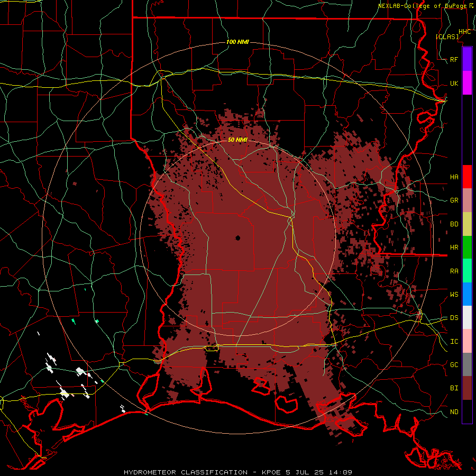Image resolution: width=476 pixels, height=476 pixels.
Task: Click the white DS legend swatch
Action: click(x=467, y=317)
